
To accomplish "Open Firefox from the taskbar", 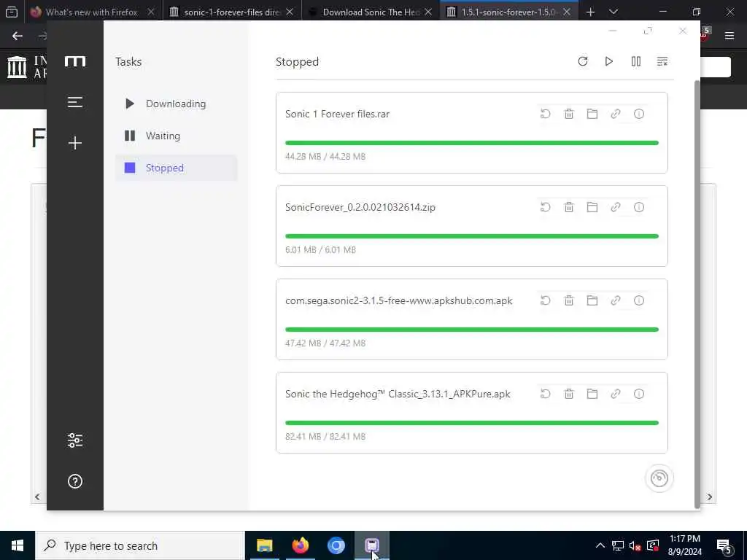I will coord(300,545).
